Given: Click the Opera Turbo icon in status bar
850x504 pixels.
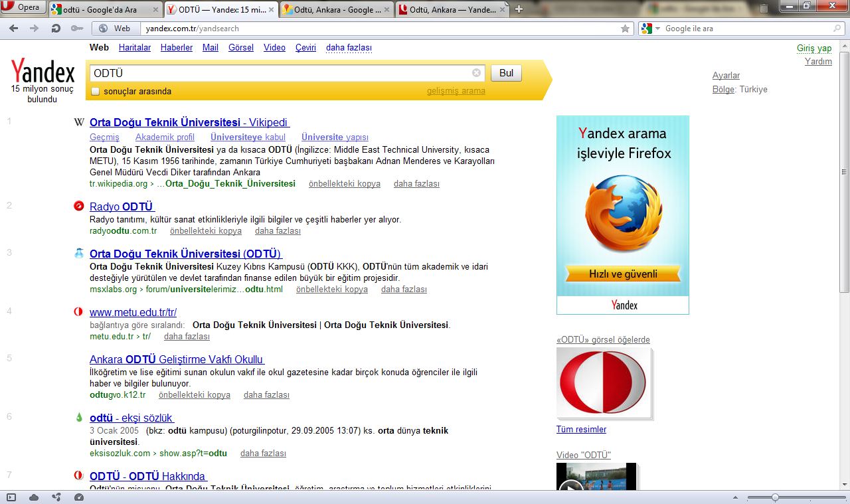Looking at the screenshot, I should (79, 497).
